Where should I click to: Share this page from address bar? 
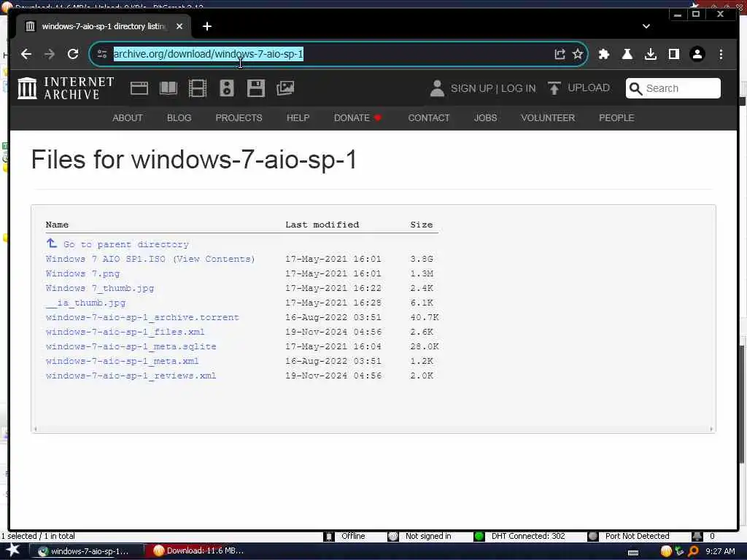[x=560, y=54]
